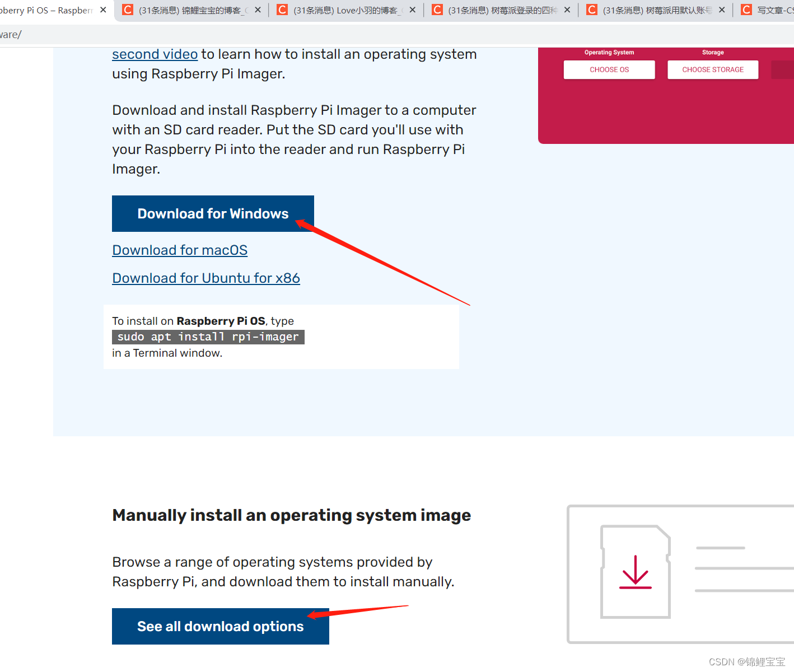Click CHOOSE OS in the Imager preview

609,69
